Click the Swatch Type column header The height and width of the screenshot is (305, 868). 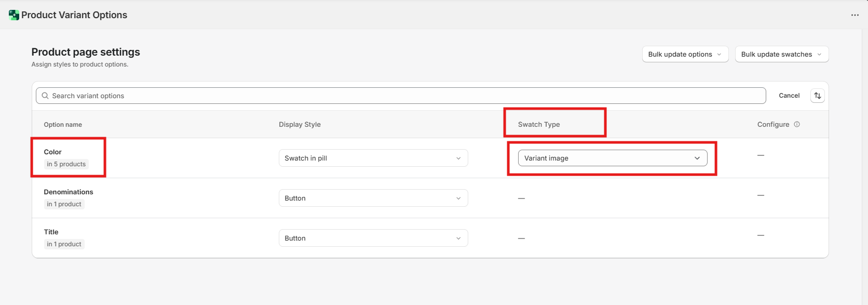coord(539,124)
